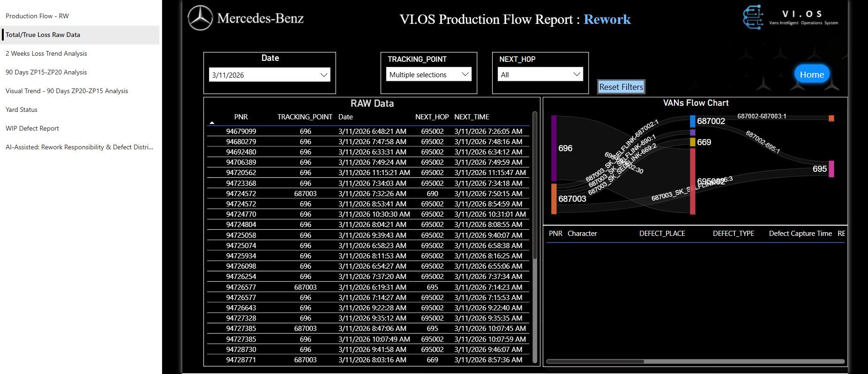Click the blue 687002 node in flow chart
This screenshot has height=374, width=868.
pyautogui.click(x=692, y=121)
